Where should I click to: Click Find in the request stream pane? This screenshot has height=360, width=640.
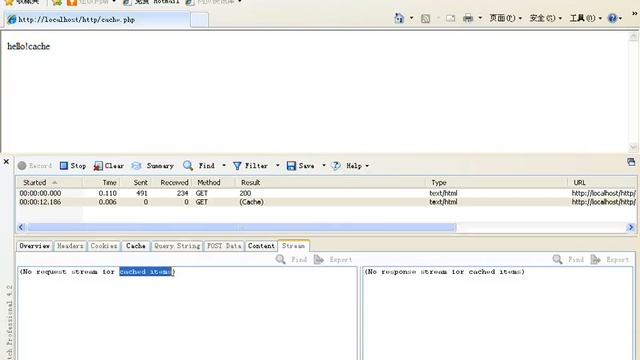(291, 259)
